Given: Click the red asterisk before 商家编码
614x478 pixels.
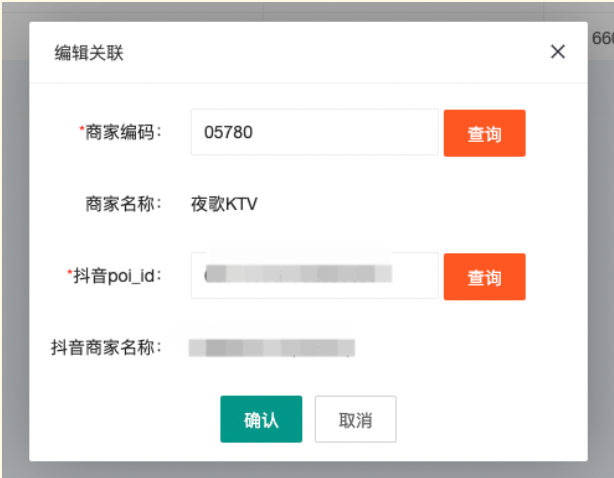Looking at the screenshot, I should pos(82,131).
